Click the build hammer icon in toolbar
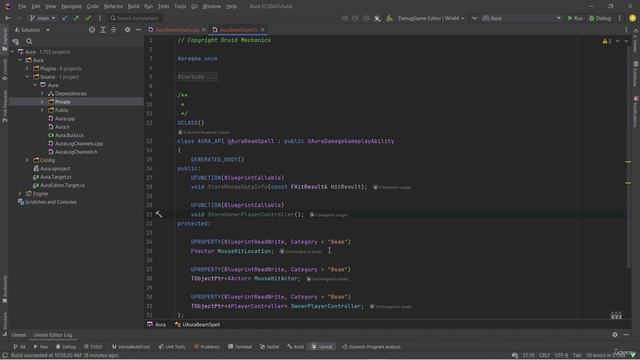Image resolution: width=640 pixels, height=360 pixels. [389, 18]
